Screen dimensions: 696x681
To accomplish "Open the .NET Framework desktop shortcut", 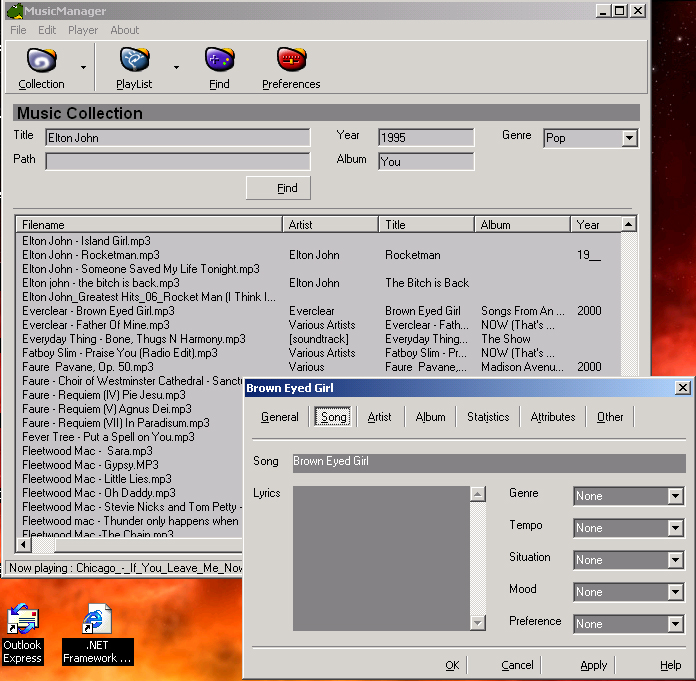I will click(97, 622).
